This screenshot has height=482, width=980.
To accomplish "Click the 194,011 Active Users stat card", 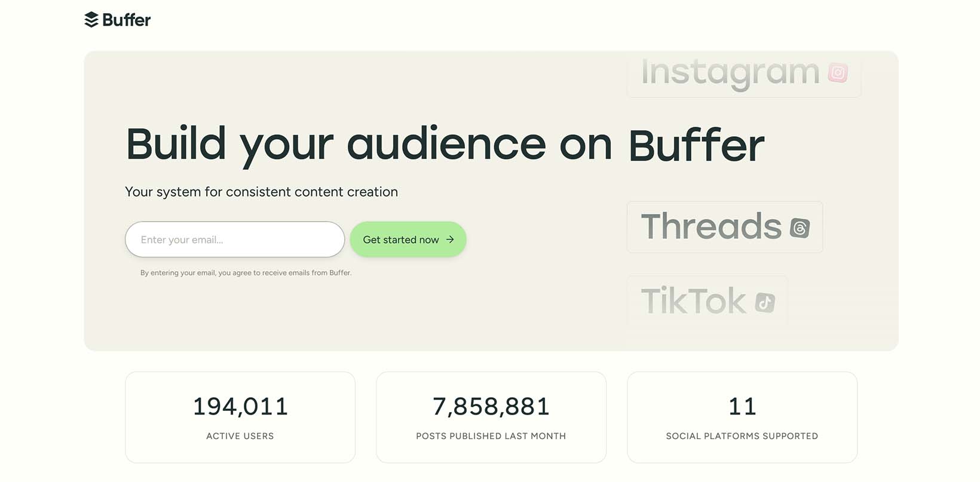I will coord(240,417).
